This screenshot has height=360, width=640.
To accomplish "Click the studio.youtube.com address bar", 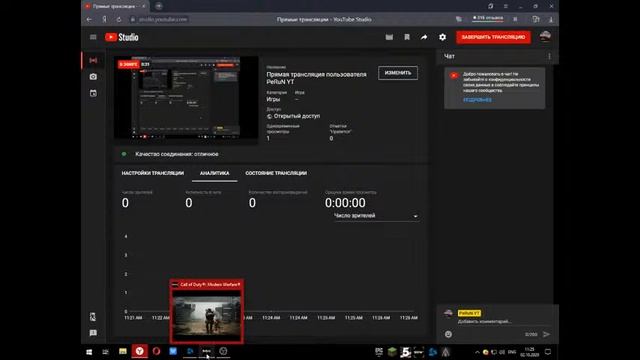I will (x=163, y=19).
